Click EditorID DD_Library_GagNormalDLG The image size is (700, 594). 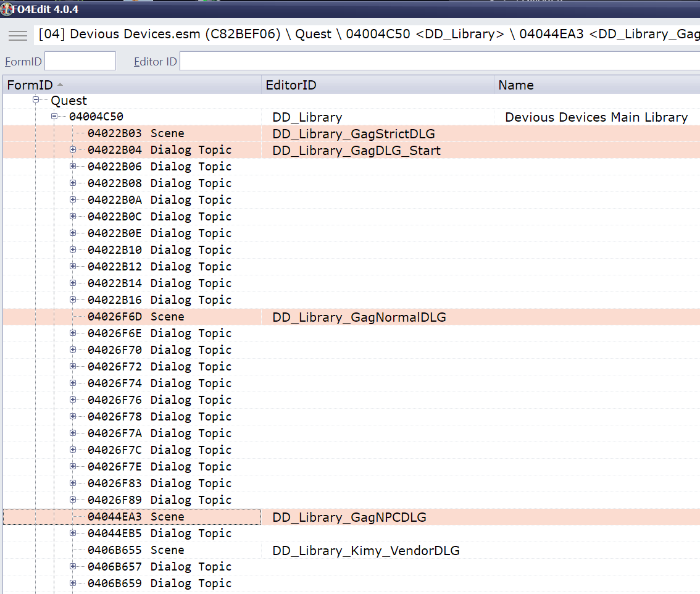pos(359,317)
